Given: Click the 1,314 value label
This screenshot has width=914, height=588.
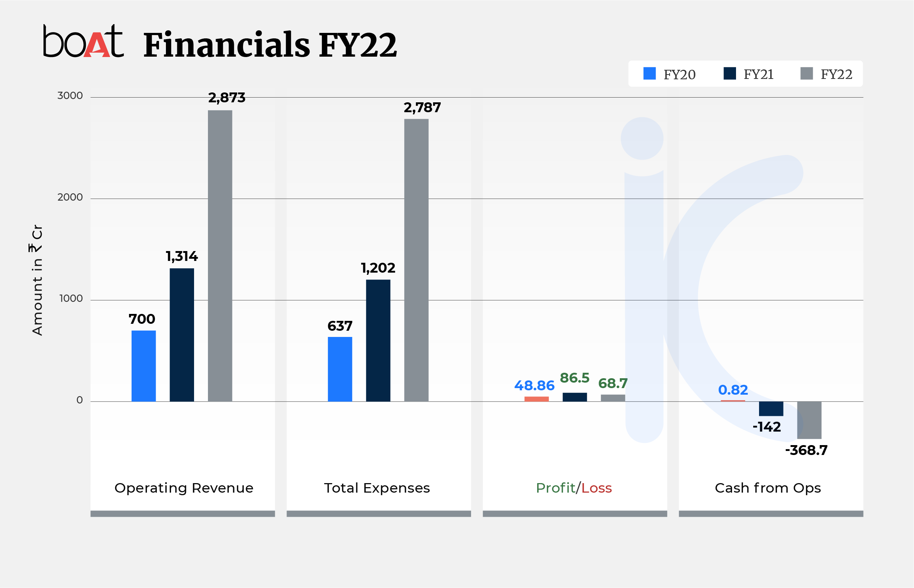Looking at the screenshot, I should (182, 256).
